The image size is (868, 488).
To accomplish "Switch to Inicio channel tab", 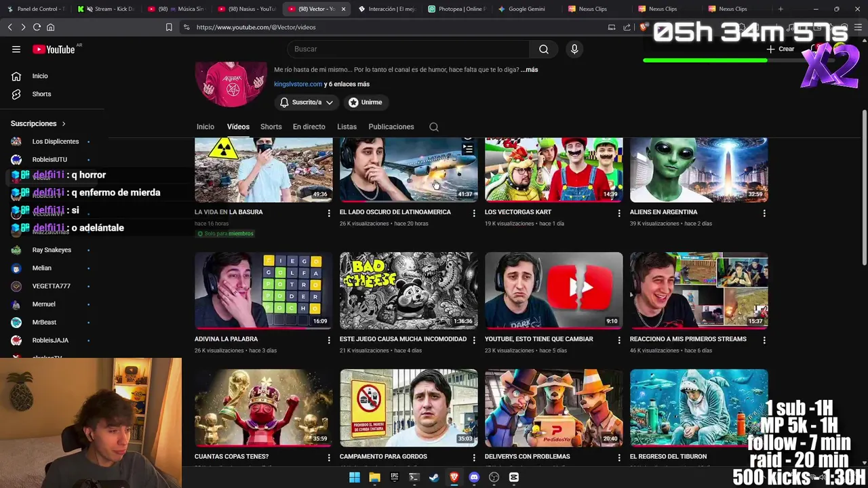I will (x=205, y=127).
